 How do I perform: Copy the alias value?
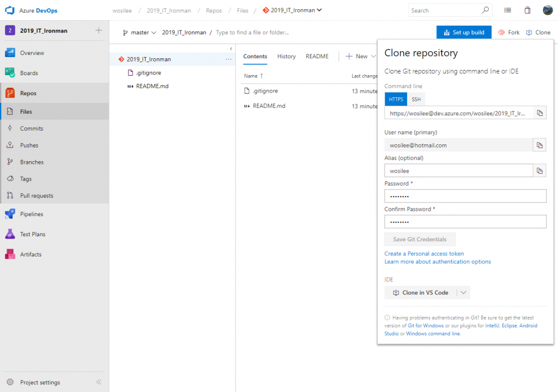539,171
